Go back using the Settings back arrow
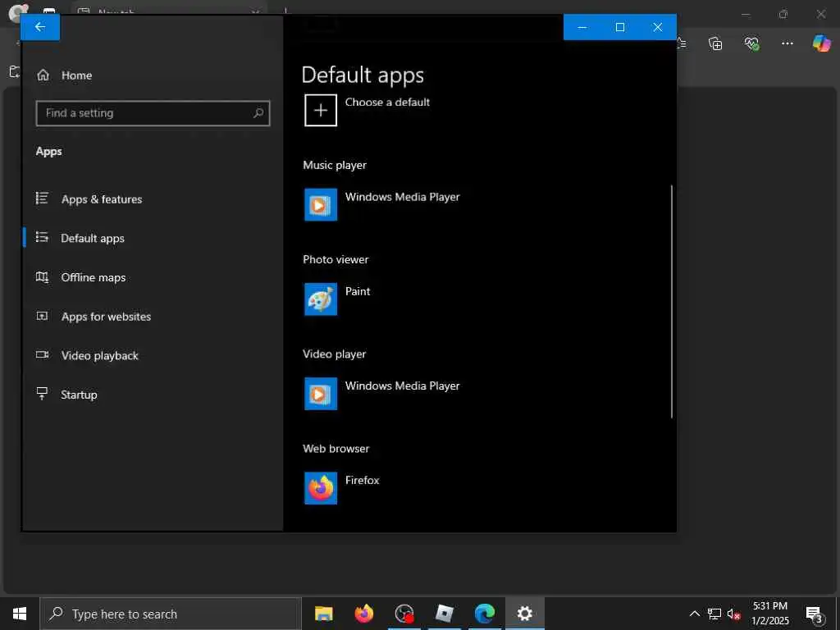The image size is (840, 630). 40,27
